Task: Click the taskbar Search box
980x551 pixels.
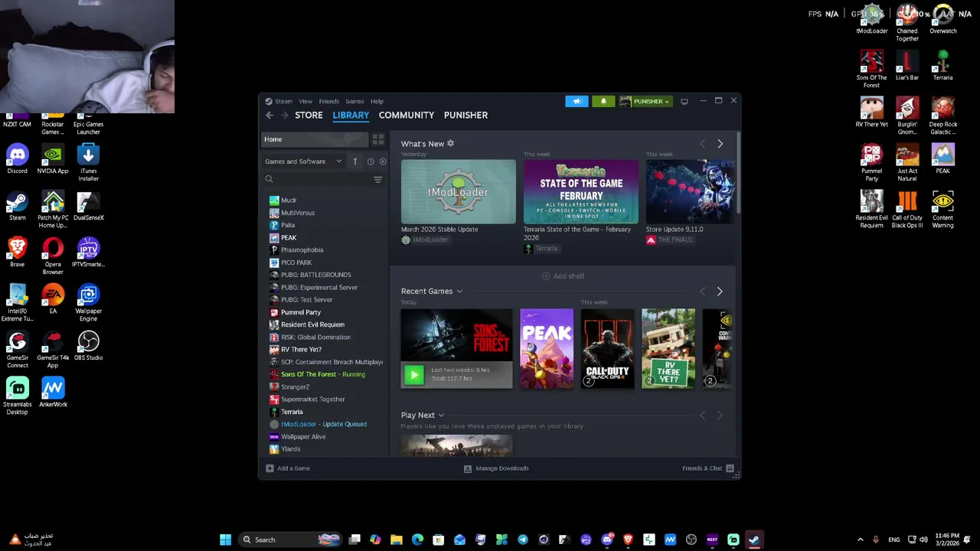Action: 289,540
